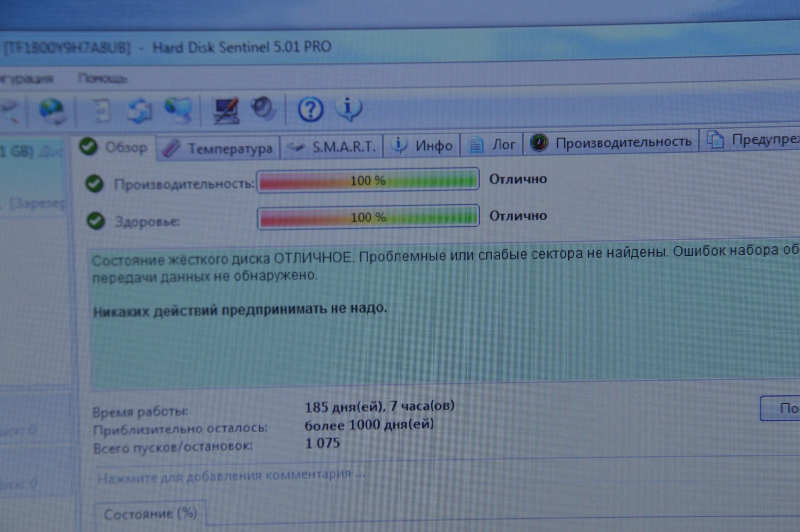Click the comment field Нажмите для добавления комментария

[231, 476]
